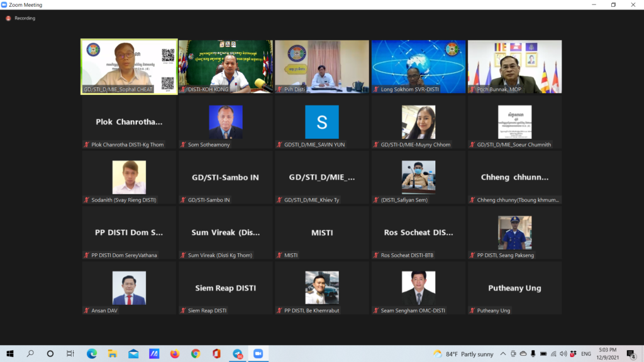
Task: Open the Windows Start menu
Action: coord(10,354)
